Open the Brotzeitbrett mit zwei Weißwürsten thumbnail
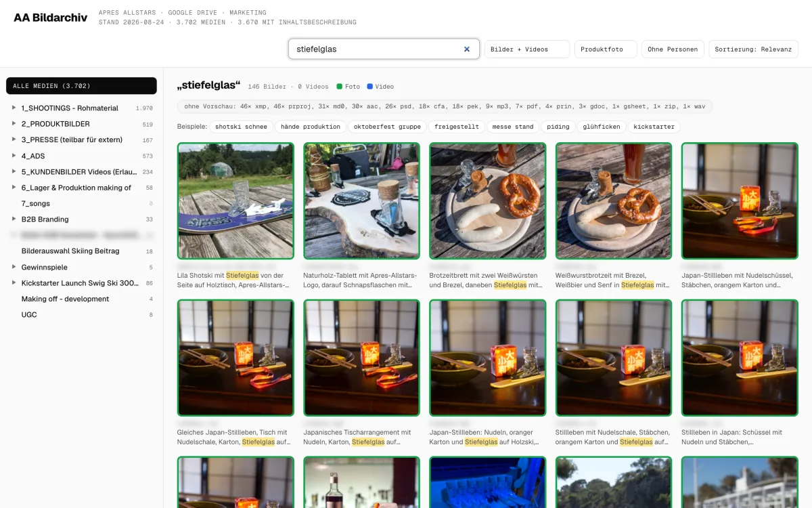 point(488,200)
